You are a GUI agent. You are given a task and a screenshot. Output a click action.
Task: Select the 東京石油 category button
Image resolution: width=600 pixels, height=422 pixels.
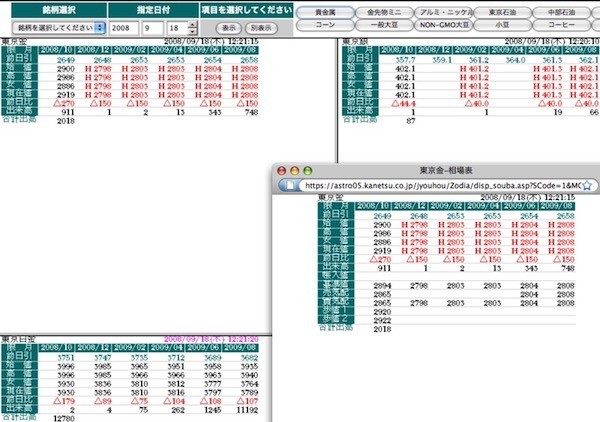tap(502, 12)
